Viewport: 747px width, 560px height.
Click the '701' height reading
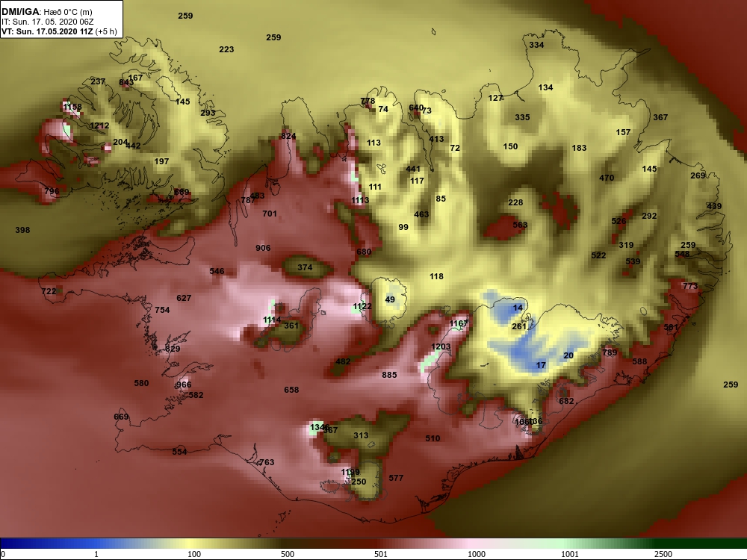(x=269, y=214)
